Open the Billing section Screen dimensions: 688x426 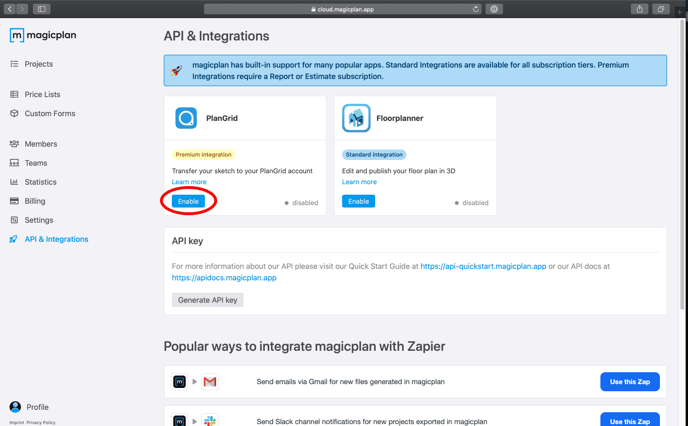[35, 201]
